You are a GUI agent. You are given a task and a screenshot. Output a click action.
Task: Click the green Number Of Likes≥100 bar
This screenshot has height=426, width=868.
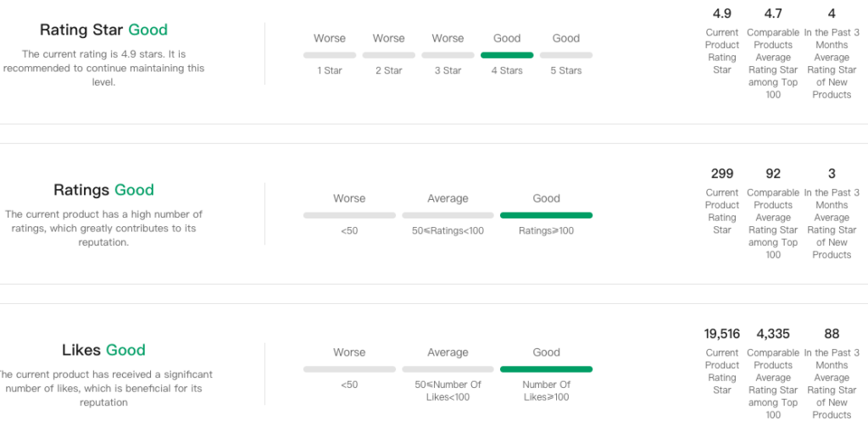[546, 369]
